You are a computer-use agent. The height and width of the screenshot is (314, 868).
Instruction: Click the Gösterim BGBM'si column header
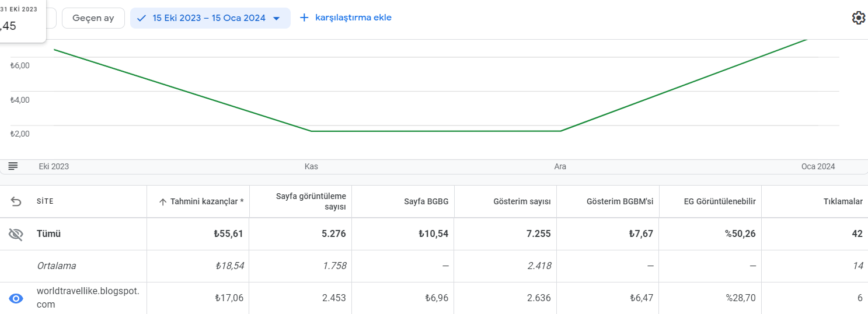coord(620,201)
